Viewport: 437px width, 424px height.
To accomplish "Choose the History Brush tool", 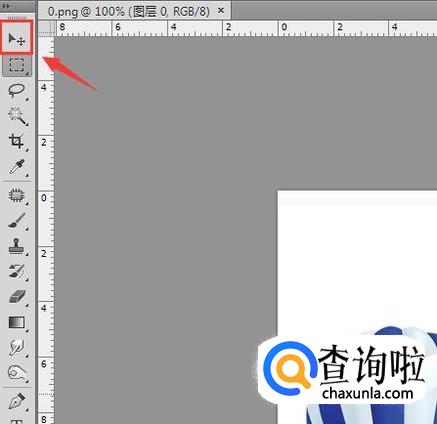I will point(17,272).
